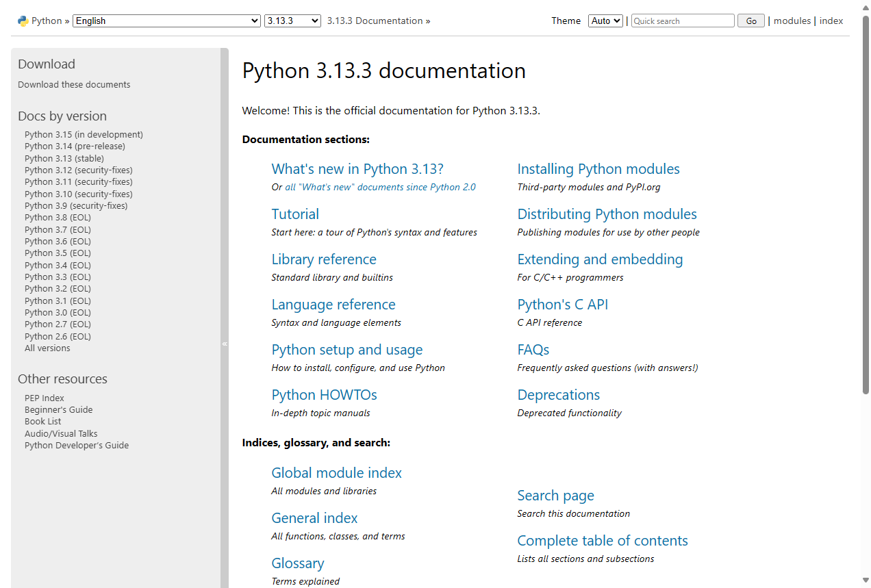Screen dimensions: 871x588
Task: Open the index link in the header
Action: point(831,21)
